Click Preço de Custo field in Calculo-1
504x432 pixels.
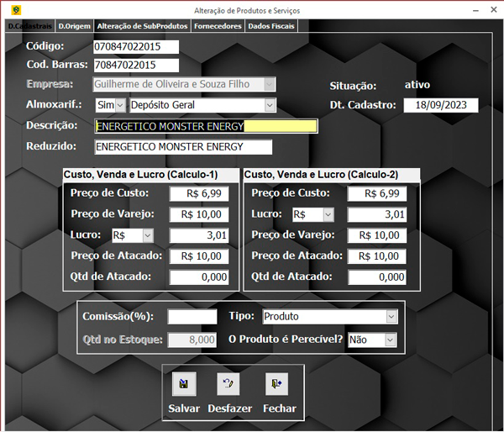pyautogui.click(x=199, y=193)
